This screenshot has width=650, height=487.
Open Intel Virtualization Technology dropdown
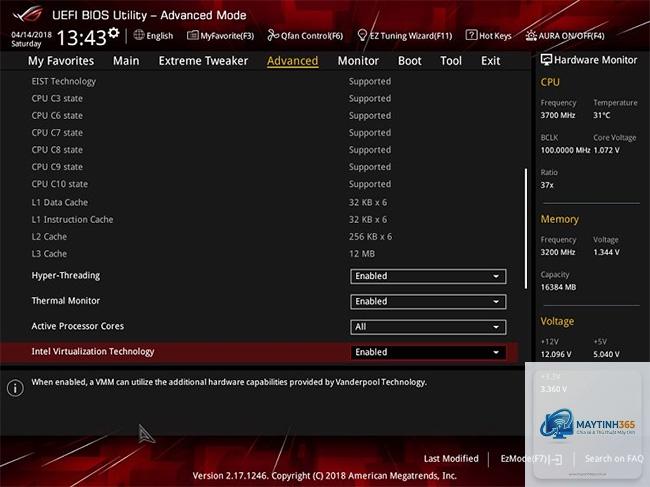tap(428, 352)
